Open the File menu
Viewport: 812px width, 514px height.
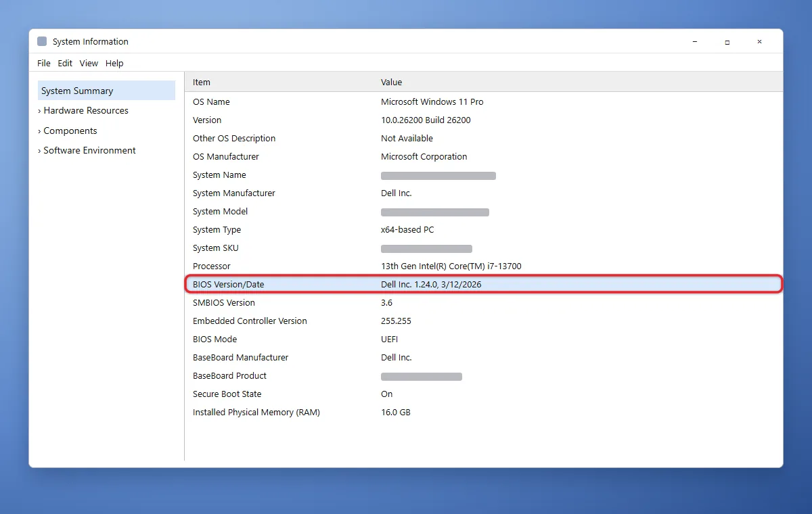point(44,63)
